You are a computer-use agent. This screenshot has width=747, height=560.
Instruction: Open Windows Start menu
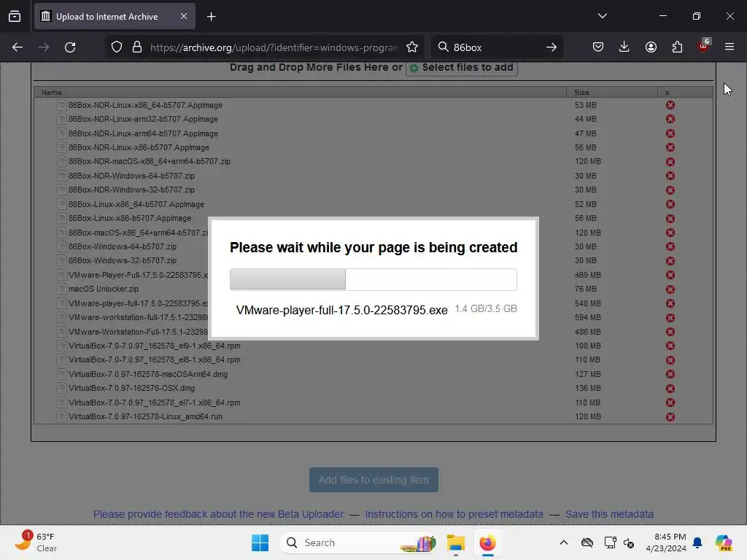(x=260, y=542)
